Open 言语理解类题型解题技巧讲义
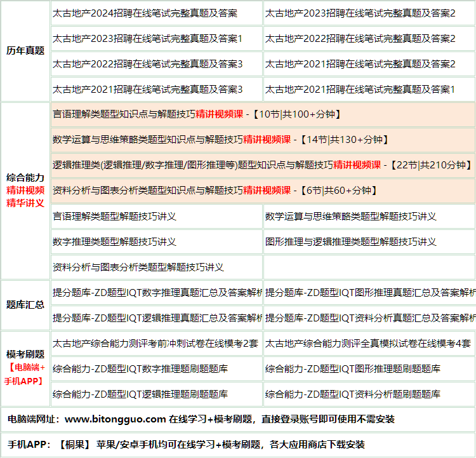The image size is (476, 458). click(x=114, y=217)
